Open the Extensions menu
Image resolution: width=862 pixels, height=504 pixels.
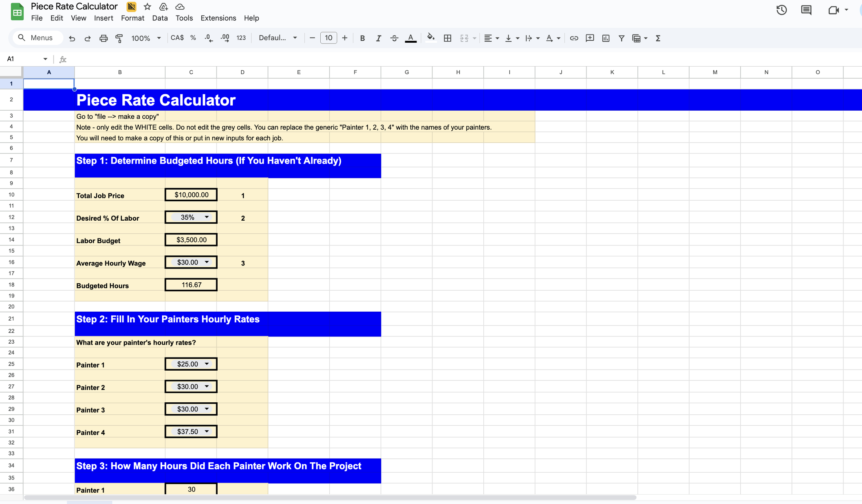point(218,18)
